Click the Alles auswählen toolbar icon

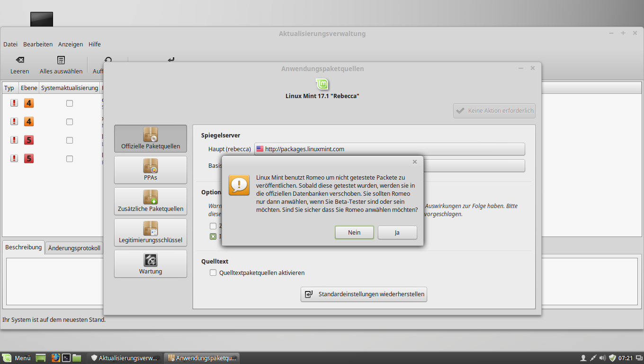(61, 60)
